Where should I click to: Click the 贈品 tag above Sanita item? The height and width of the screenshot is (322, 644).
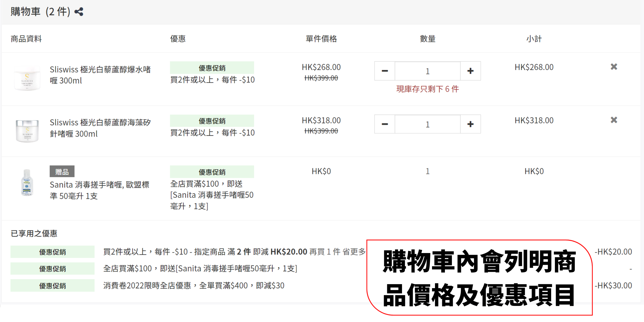pyautogui.click(x=62, y=171)
